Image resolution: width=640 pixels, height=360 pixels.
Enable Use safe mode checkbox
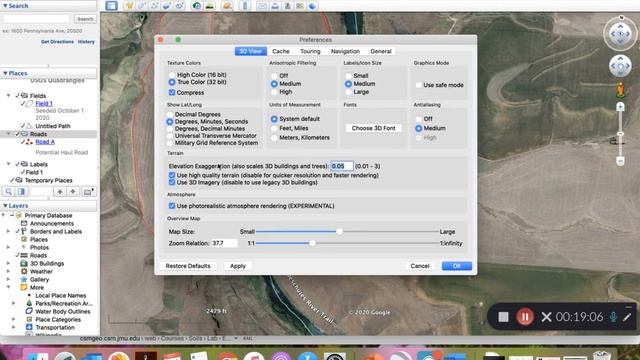(x=419, y=85)
